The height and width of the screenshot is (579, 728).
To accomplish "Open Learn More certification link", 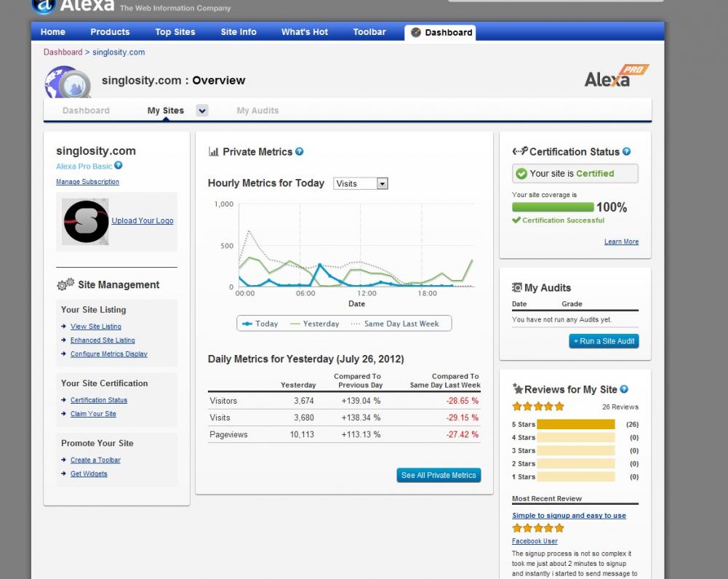I will (x=621, y=241).
